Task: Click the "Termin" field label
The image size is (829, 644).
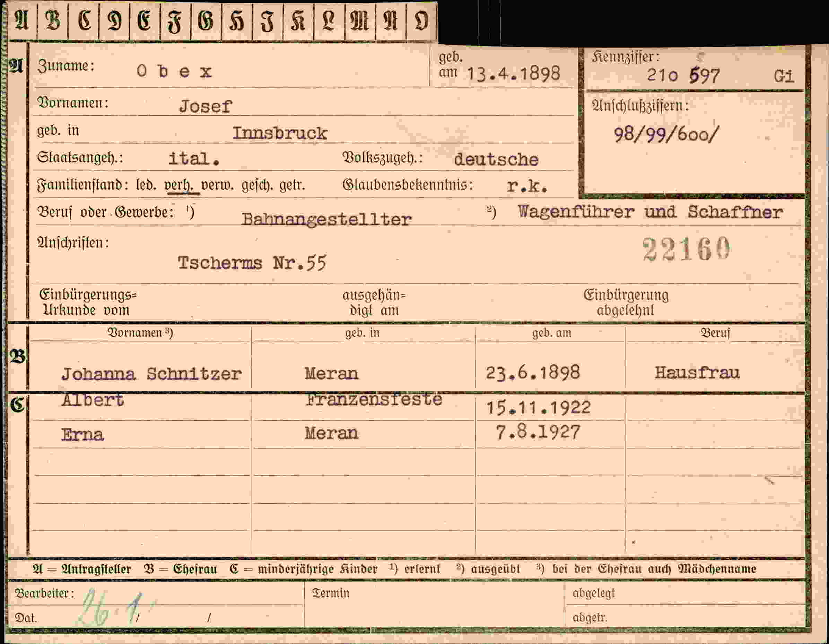Action: [x=331, y=593]
